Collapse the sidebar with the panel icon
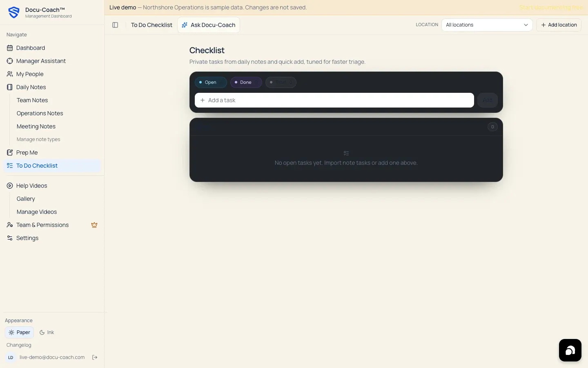This screenshot has width=588, height=368. click(x=115, y=25)
